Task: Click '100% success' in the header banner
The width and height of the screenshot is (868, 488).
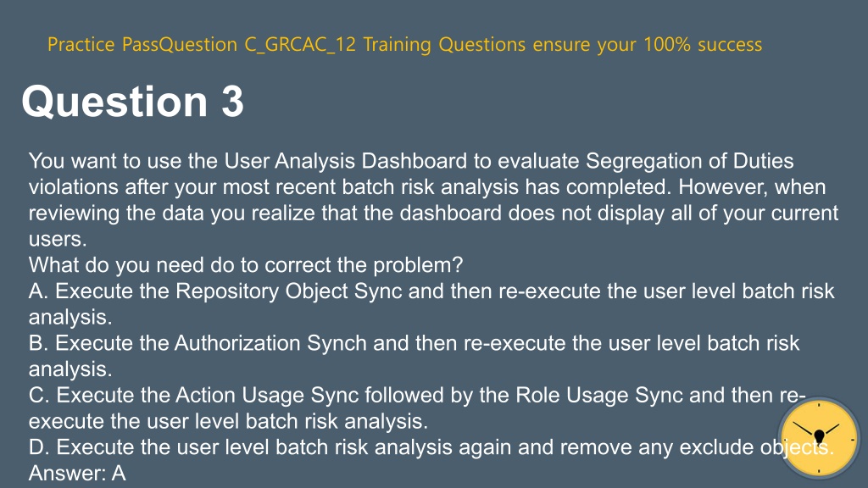Action: click(703, 44)
